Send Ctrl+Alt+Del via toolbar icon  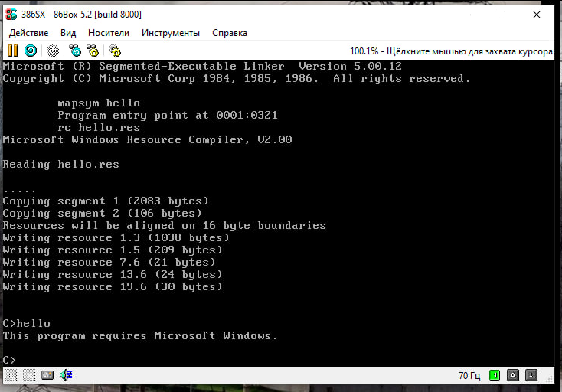point(74,51)
